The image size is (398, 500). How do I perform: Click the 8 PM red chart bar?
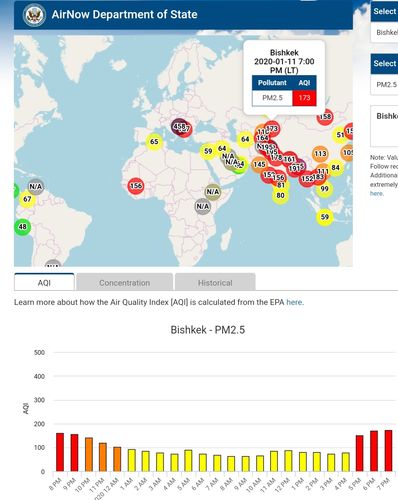pos(60,452)
